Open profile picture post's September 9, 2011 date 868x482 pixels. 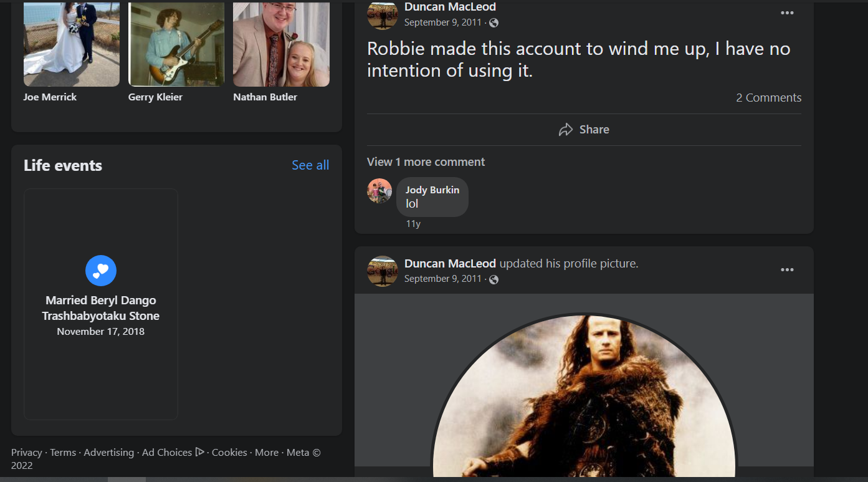[442, 279]
